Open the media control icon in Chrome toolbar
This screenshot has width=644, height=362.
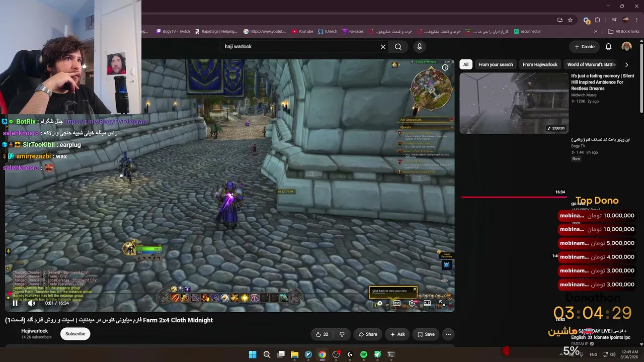click(614, 20)
